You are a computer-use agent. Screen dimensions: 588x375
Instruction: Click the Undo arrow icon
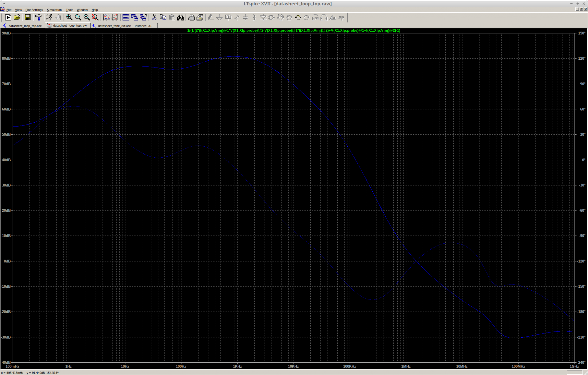pyautogui.click(x=297, y=18)
